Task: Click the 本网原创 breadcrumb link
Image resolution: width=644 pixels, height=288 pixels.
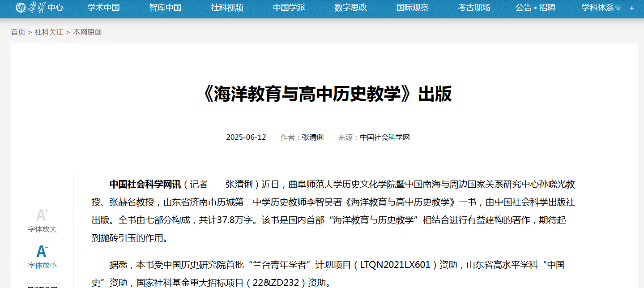Action: pyautogui.click(x=87, y=32)
